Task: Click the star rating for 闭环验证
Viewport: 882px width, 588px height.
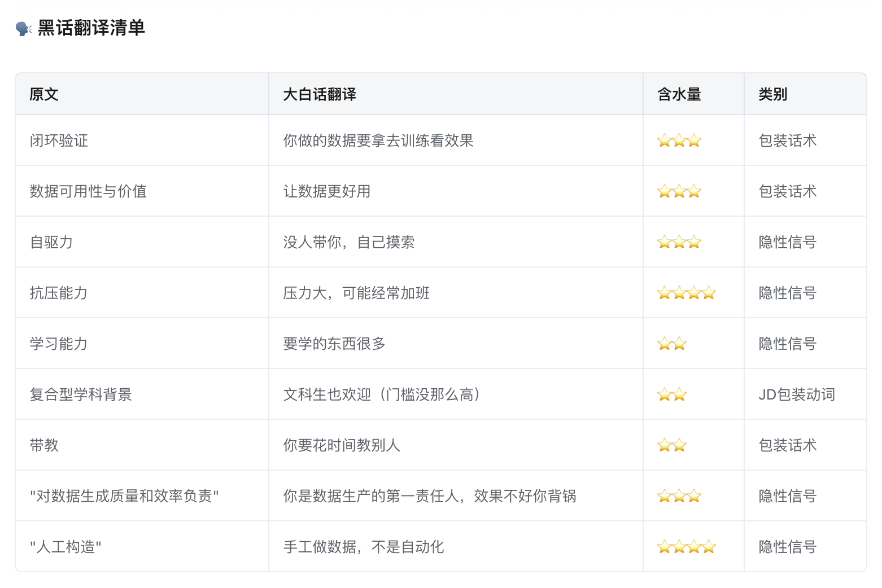Action: point(679,141)
